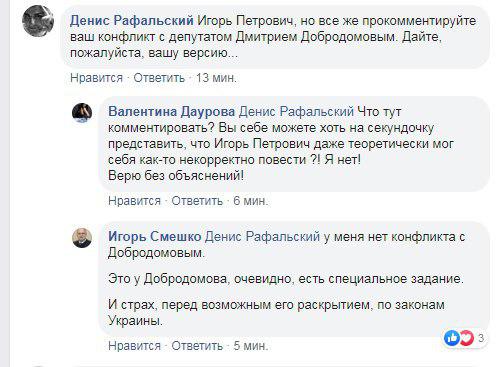The width and height of the screenshot is (504, 367).
Task: Reply to Денис Рафальский's comment via Ответить
Action: 159,78
